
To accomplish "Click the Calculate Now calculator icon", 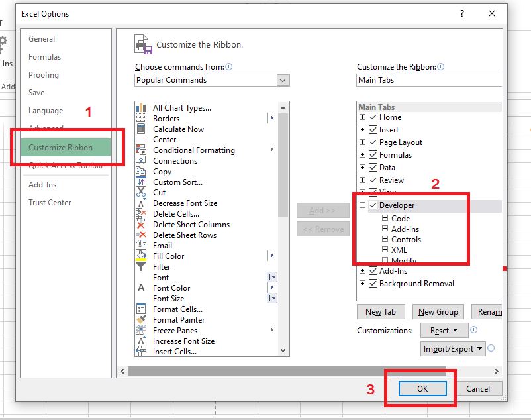I will tap(141, 129).
